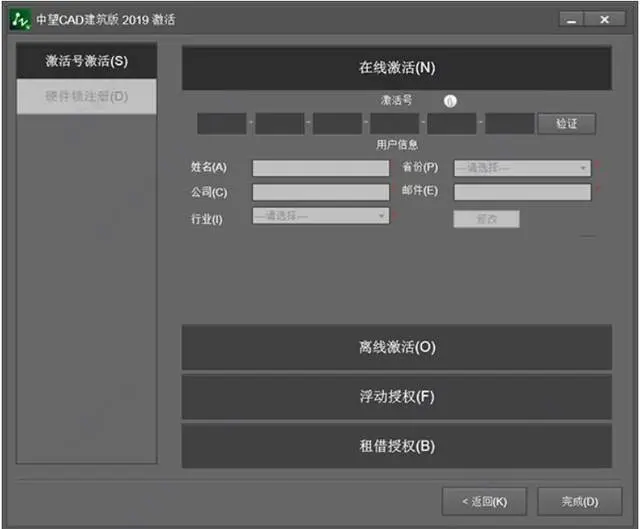The image size is (640, 529).
Task: Click the fourth activation code box
Action: [395, 124]
